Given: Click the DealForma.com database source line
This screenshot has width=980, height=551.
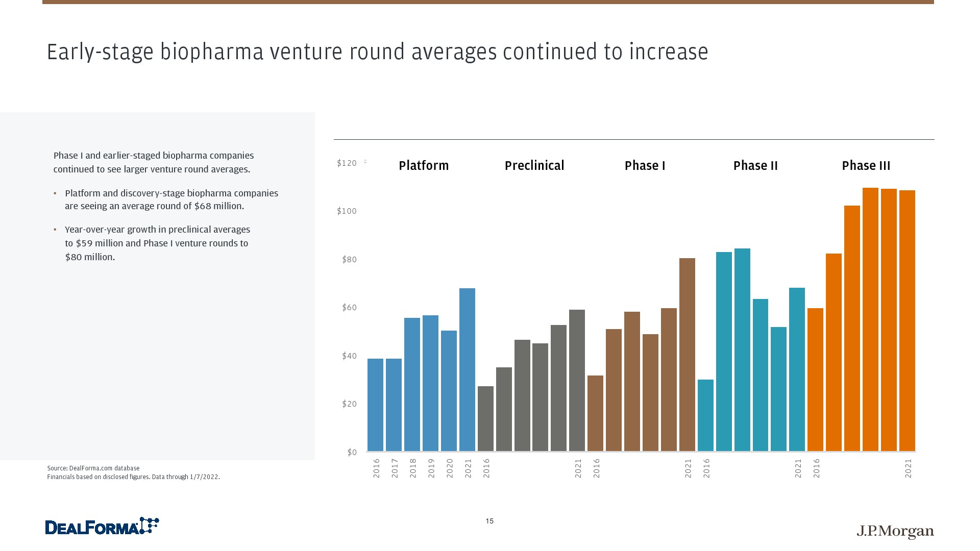Looking at the screenshot, I should (x=93, y=468).
